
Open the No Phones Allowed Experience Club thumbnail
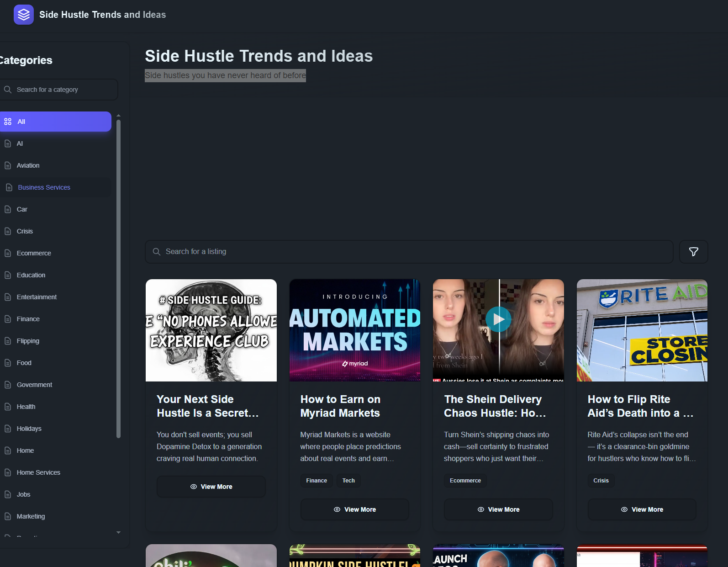[211, 330]
